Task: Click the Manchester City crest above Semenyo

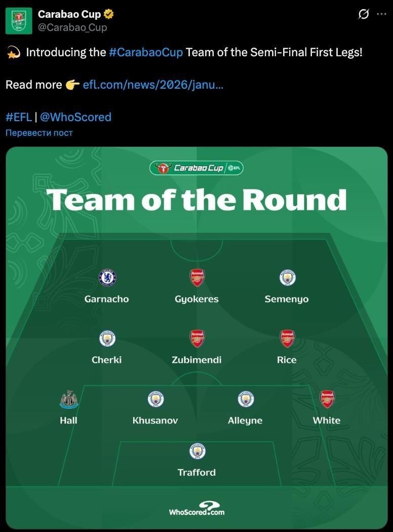Action: point(287,278)
